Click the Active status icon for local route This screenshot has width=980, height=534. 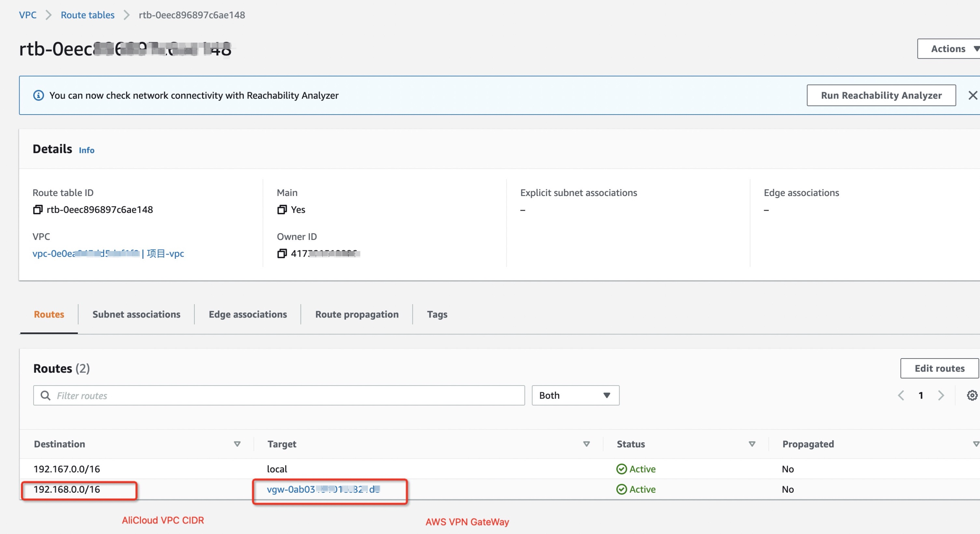[621, 469]
